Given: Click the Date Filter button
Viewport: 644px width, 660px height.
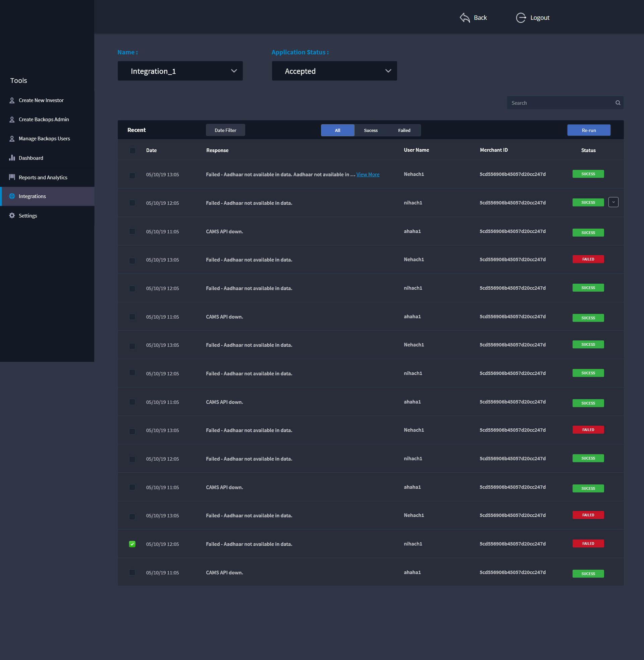Looking at the screenshot, I should coord(225,130).
